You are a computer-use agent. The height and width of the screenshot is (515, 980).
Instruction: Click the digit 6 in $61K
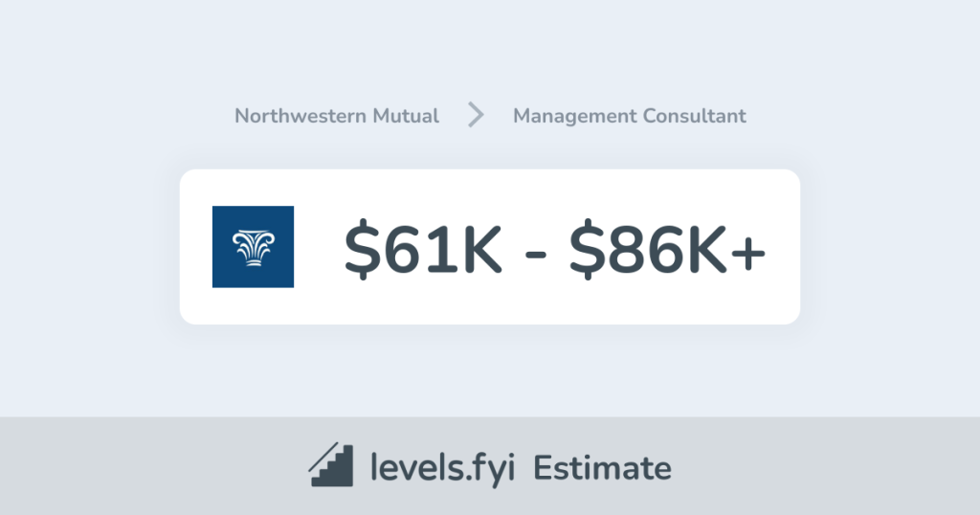pos(402,249)
